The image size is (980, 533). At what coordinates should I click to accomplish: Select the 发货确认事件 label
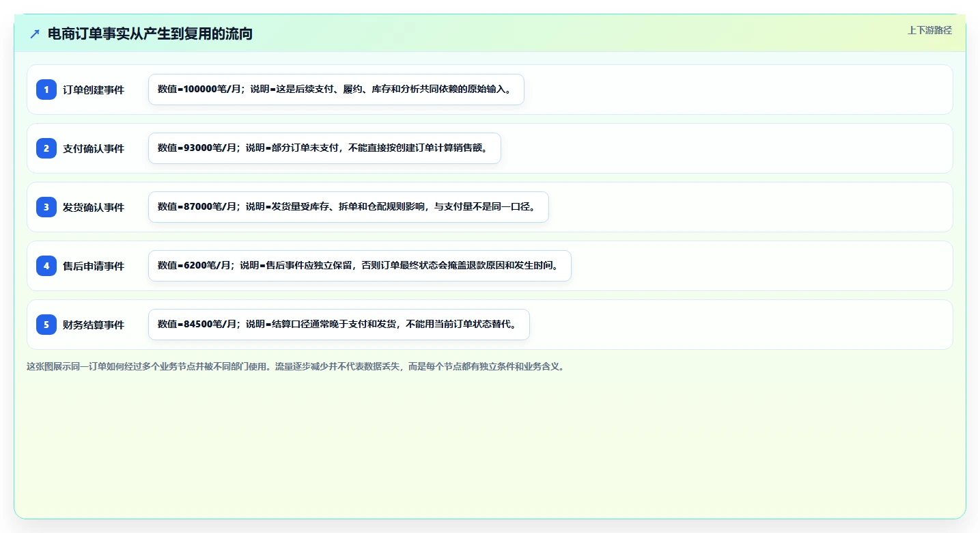[x=94, y=207]
